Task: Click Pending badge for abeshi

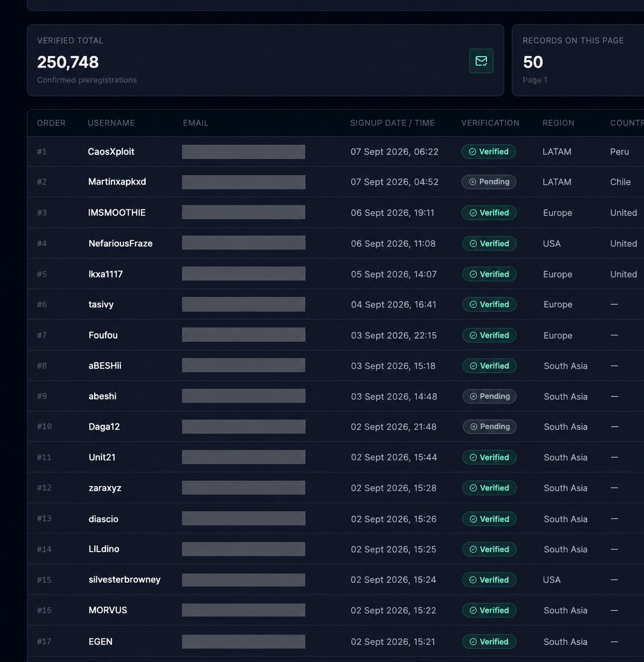Action: 490,396
